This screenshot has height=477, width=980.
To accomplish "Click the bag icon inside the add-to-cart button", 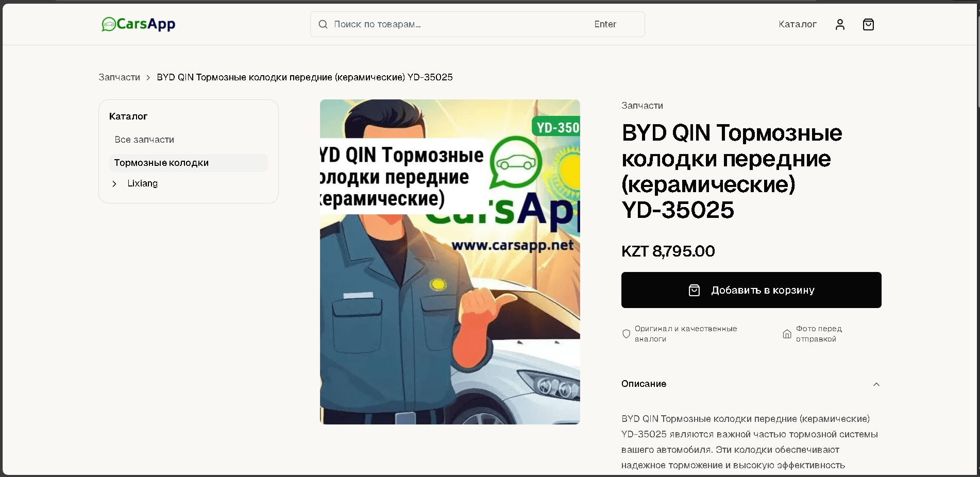I will point(695,290).
